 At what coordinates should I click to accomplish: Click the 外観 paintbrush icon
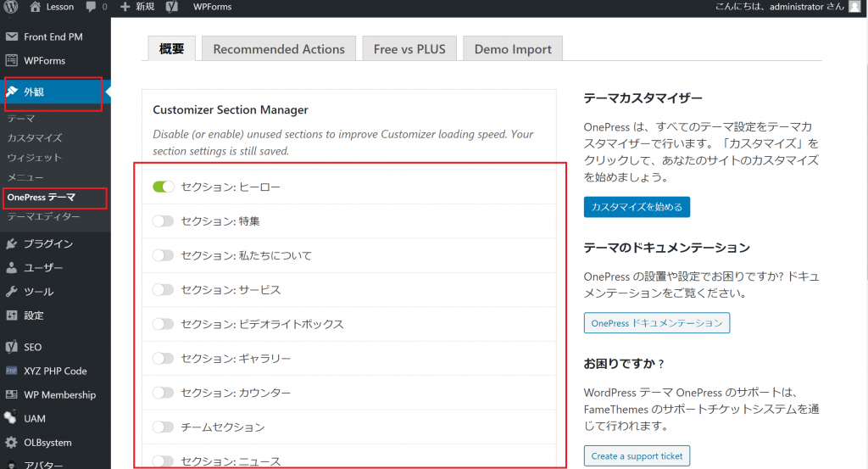pyautogui.click(x=12, y=92)
